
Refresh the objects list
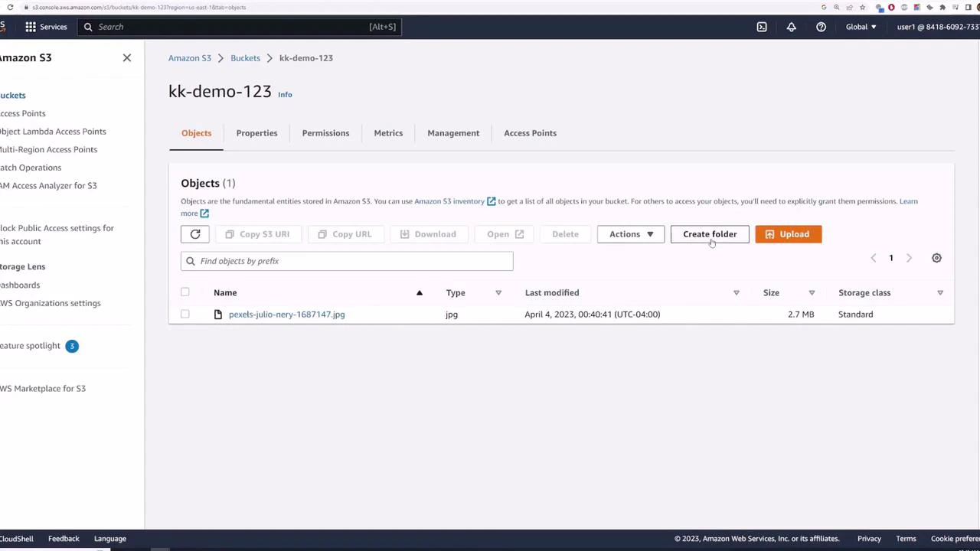[195, 234]
